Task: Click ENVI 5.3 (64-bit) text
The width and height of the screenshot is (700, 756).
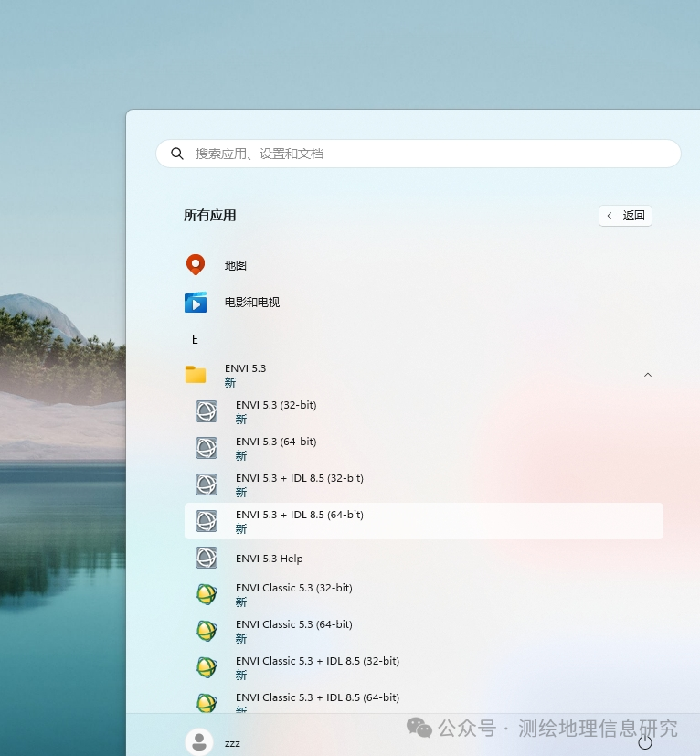Action: (x=276, y=442)
